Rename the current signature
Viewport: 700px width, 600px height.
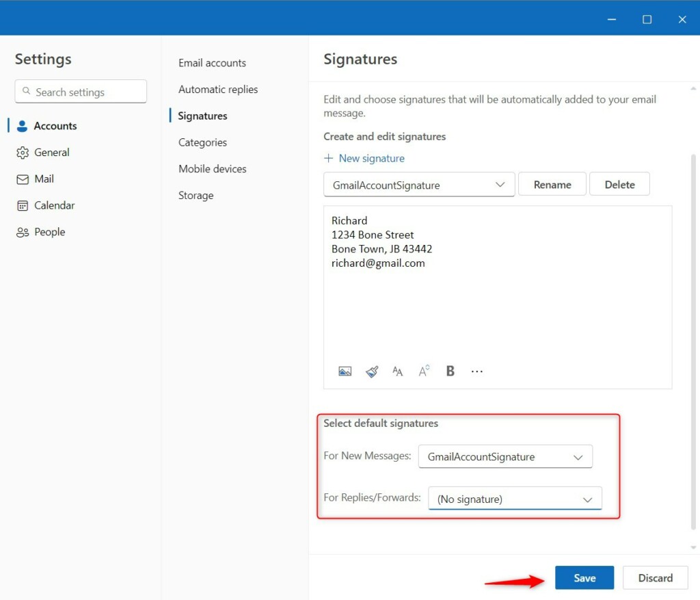552,184
